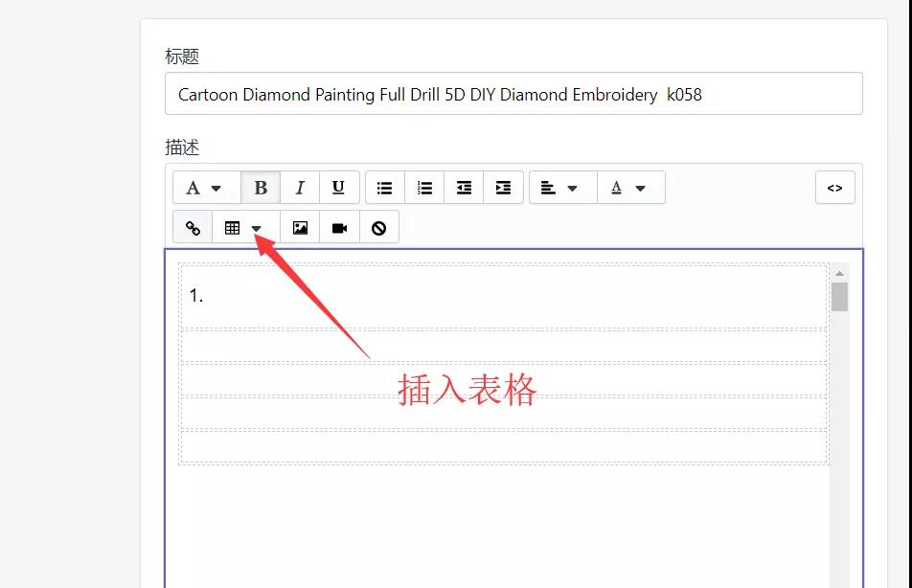The image size is (912, 588).
Task: Insert a numbered list
Action: pos(424,188)
